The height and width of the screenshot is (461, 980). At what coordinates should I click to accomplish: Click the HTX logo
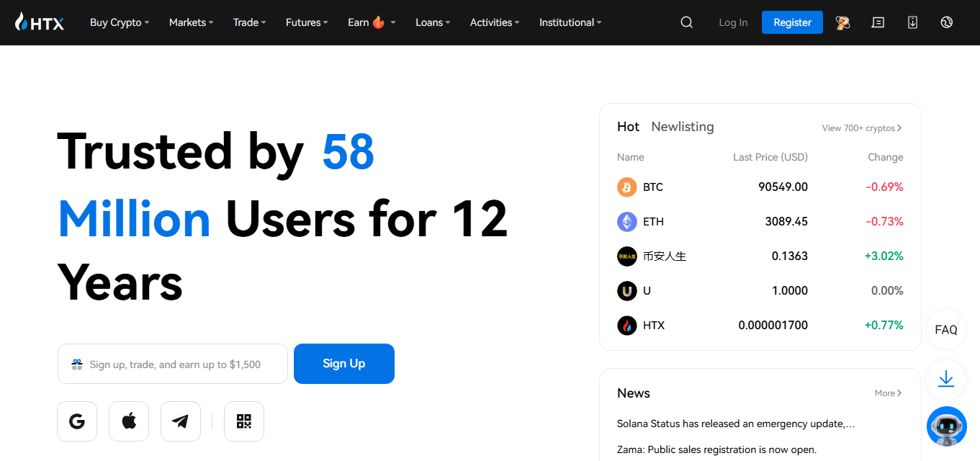(x=39, y=22)
